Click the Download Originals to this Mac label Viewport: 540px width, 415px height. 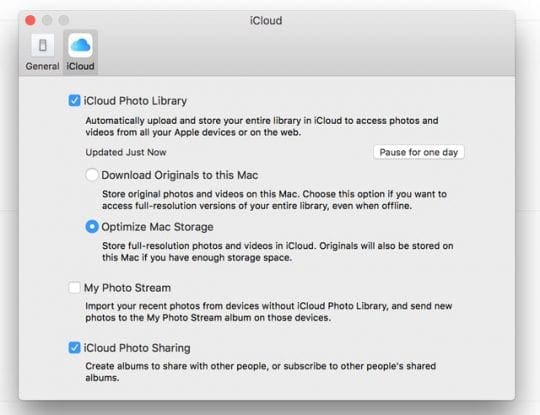[180, 175]
